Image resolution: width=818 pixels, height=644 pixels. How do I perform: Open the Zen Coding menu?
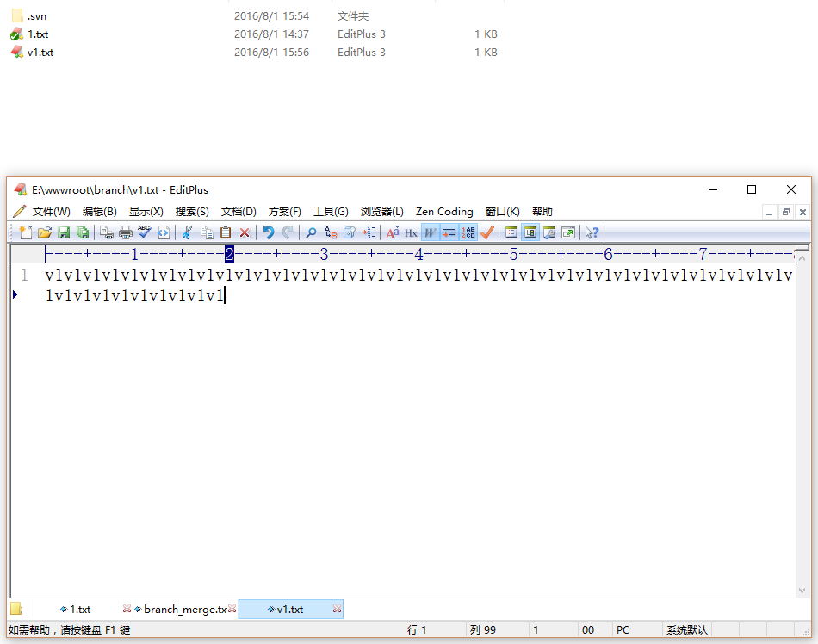tap(444, 212)
